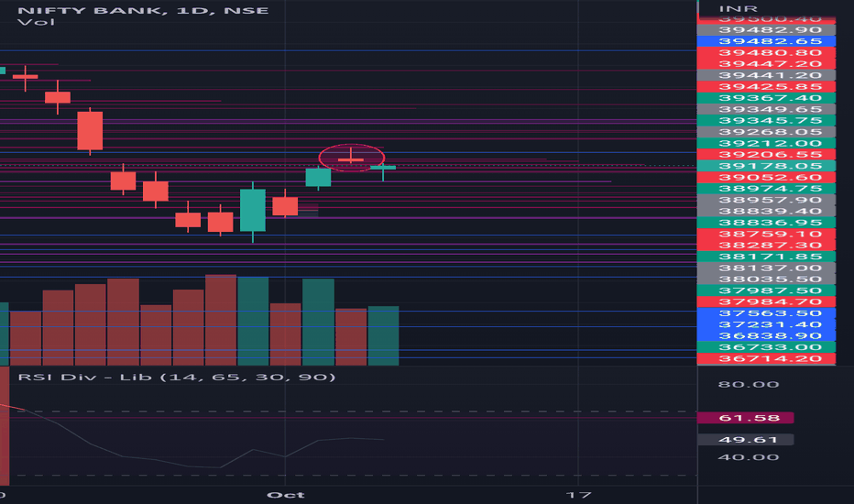Click the 40.00 RSI scale value
Image resolution: width=854 pixels, height=504 pixels.
point(749,457)
